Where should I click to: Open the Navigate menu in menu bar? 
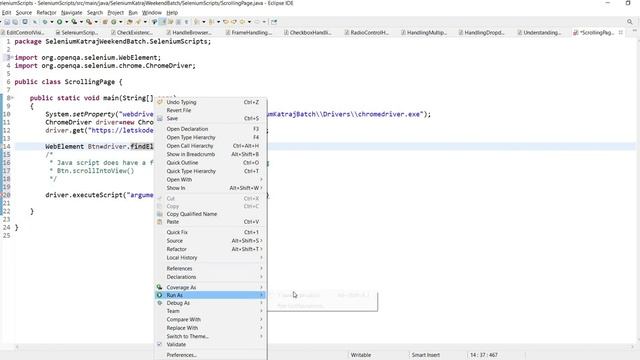point(71,13)
